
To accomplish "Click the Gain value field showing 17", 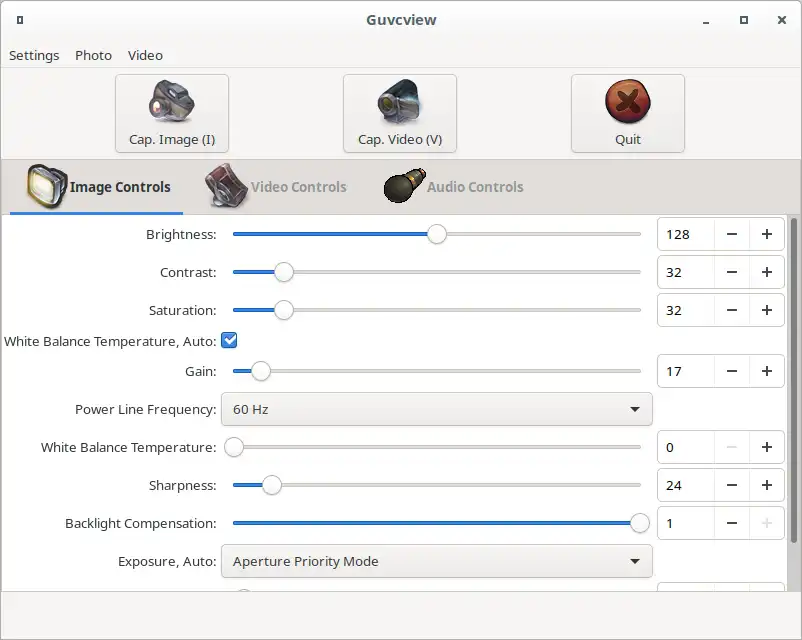I will tap(686, 371).
